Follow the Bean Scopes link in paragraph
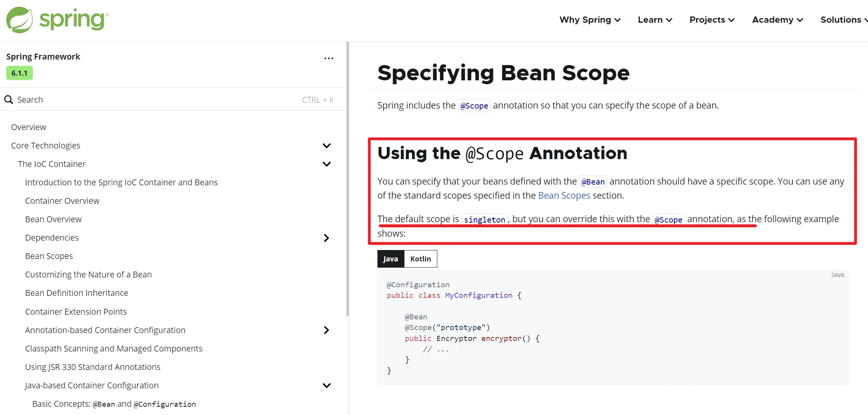Viewport: 868px width, 415px height. click(x=564, y=196)
